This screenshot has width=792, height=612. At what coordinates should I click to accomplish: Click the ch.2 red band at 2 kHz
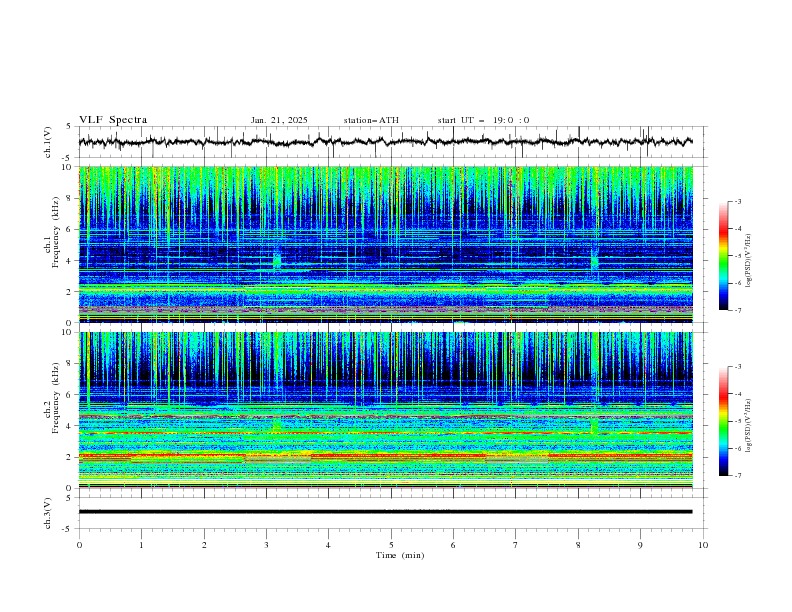coord(385,455)
